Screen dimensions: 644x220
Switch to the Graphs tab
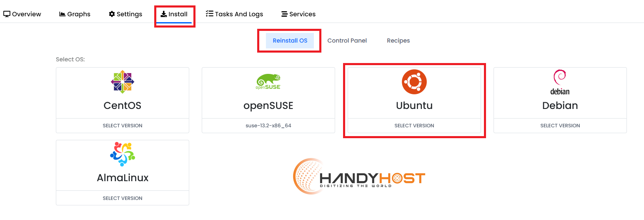tap(75, 14)
